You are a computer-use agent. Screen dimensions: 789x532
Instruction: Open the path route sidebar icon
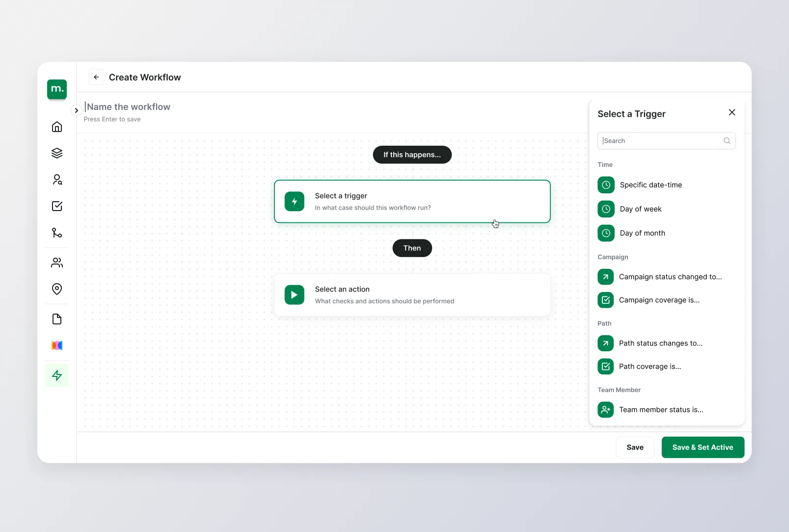[57, 233]
